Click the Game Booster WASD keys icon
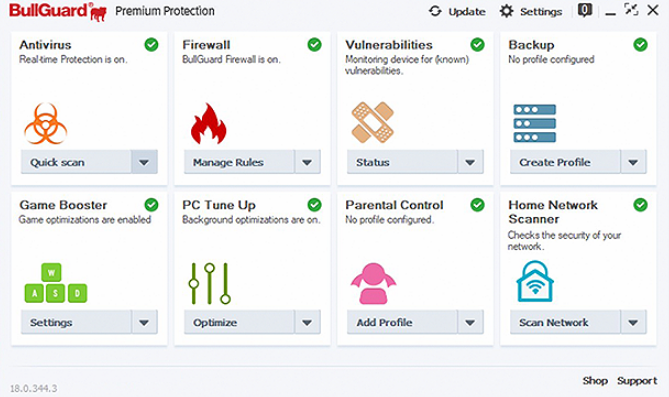The height and width of the screenshot is (397, 669). [x=55, y=283]
